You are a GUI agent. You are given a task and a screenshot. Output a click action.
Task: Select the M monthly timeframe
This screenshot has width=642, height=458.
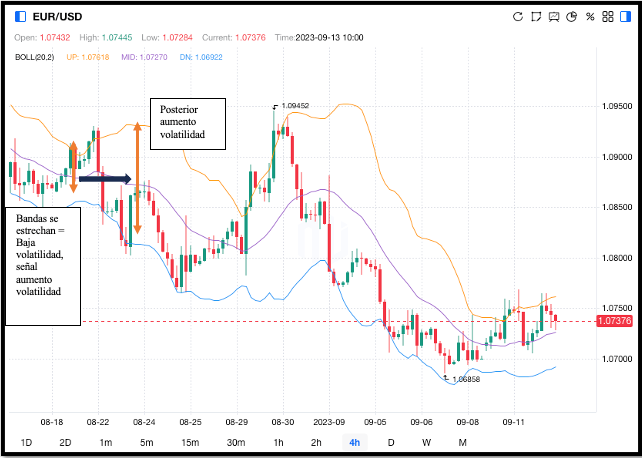click(x=462, y=442)
